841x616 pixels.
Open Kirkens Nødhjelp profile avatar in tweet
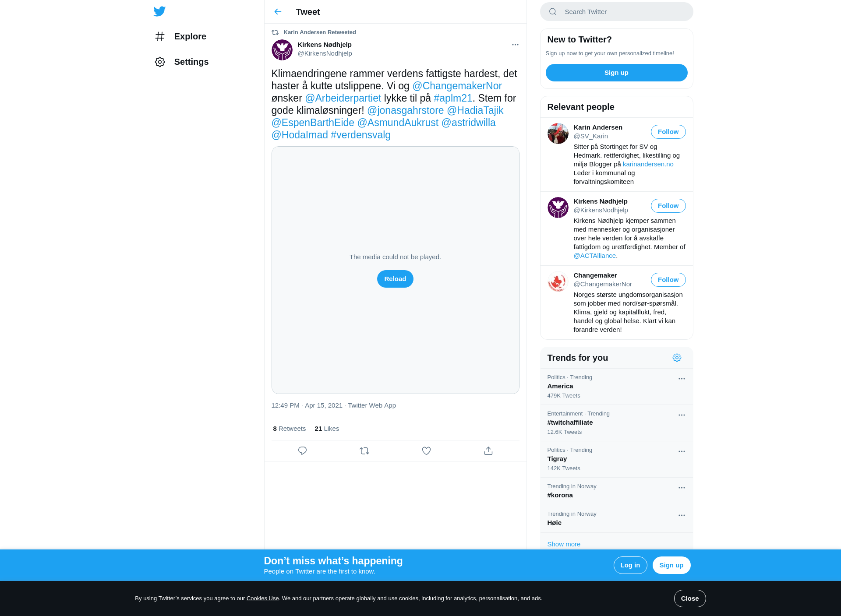coord(282,50)
